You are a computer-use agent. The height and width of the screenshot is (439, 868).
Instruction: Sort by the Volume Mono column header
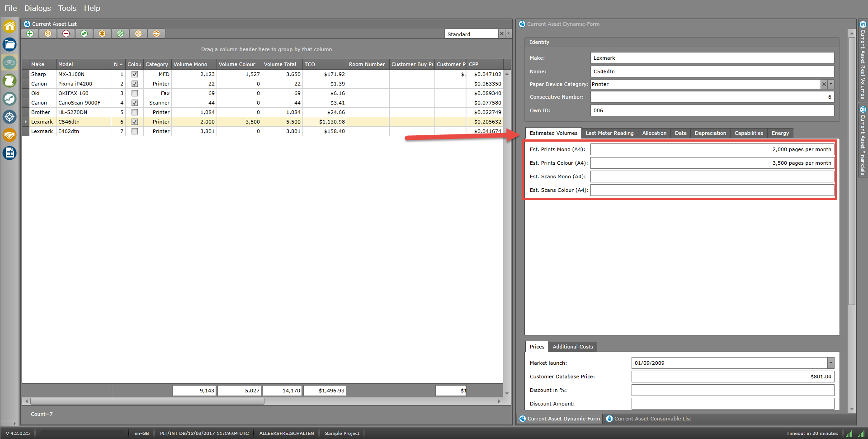click(x=194, y=64)
